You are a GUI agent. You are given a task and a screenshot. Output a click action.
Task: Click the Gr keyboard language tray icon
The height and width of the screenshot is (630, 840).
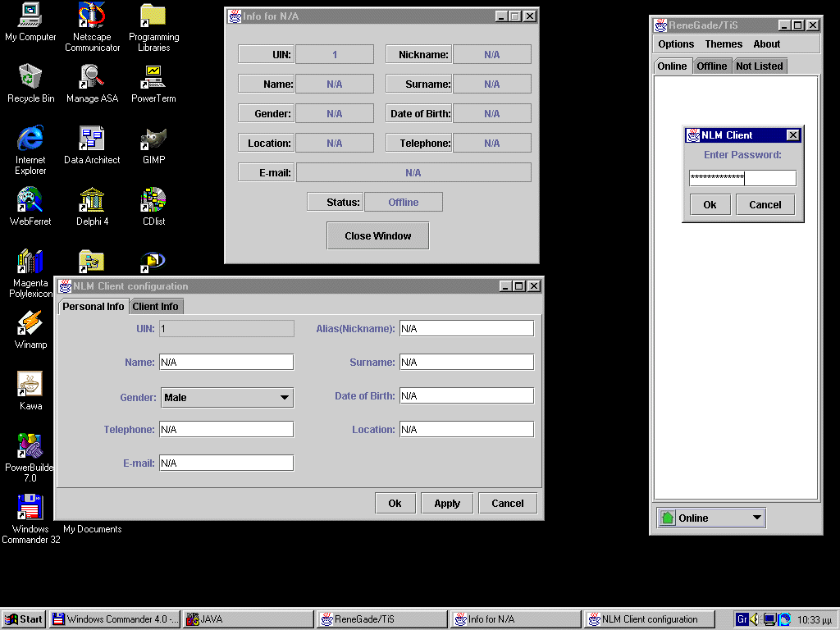[742, 619]
